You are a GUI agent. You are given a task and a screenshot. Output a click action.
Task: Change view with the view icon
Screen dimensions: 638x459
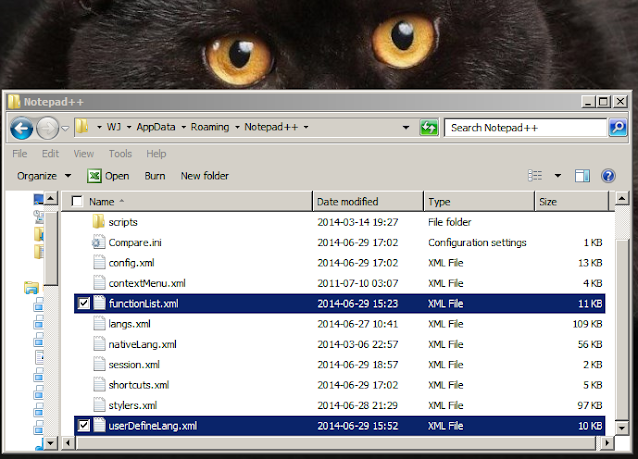(535, 175)
